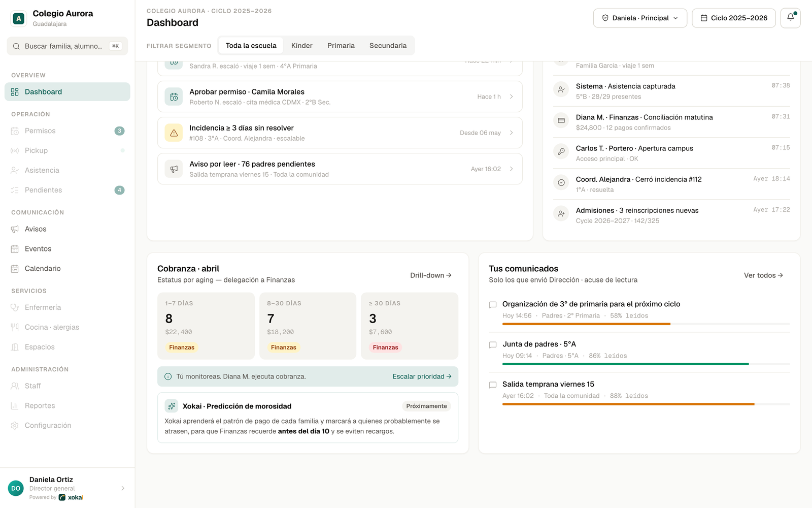Click the info icon in monitoring banner

tap(168, 377)
